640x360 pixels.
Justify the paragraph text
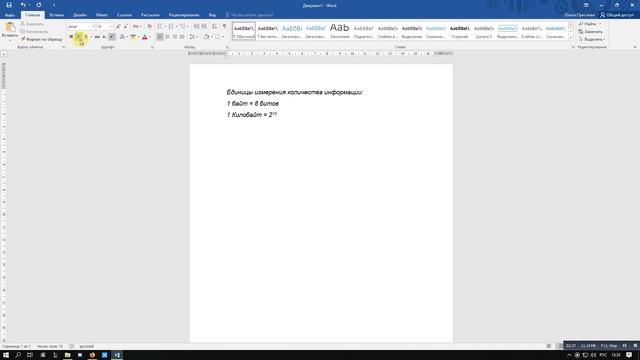(182, 37)
